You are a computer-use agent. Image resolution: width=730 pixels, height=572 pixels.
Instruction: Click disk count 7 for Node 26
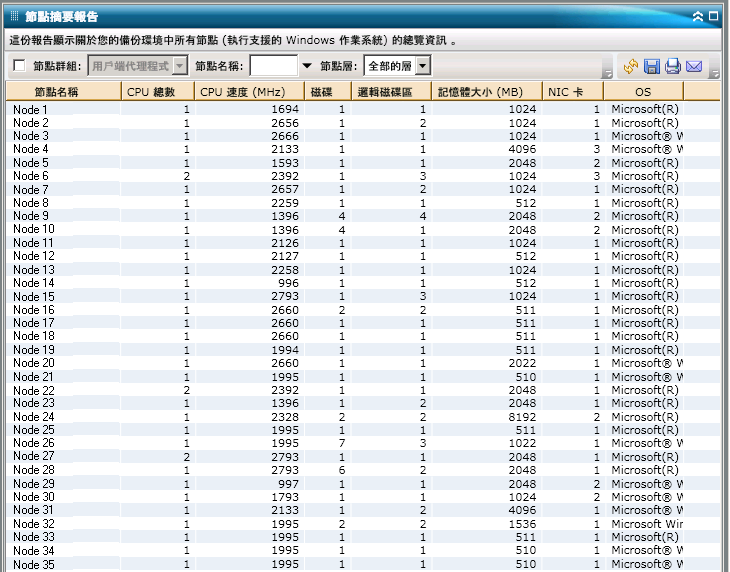click(342, 443)
